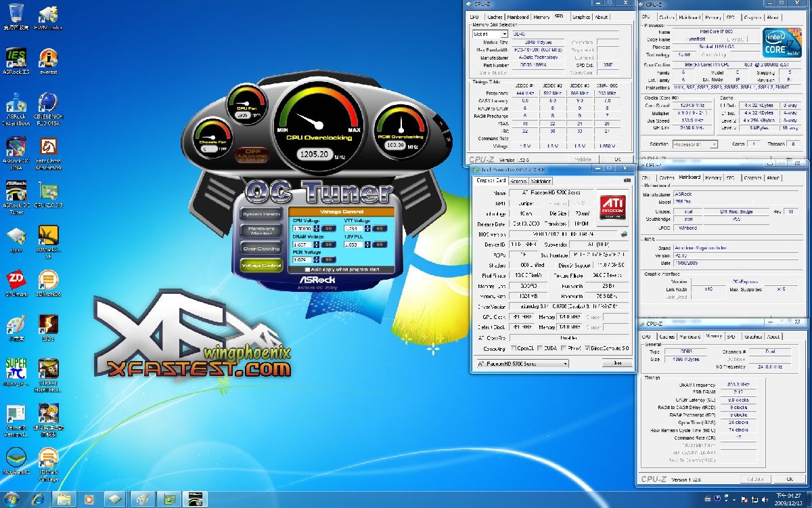The image size is (812, 508).
Task: Open the Overclocking section in OC Tuner
Action: [x=261, y=249]
